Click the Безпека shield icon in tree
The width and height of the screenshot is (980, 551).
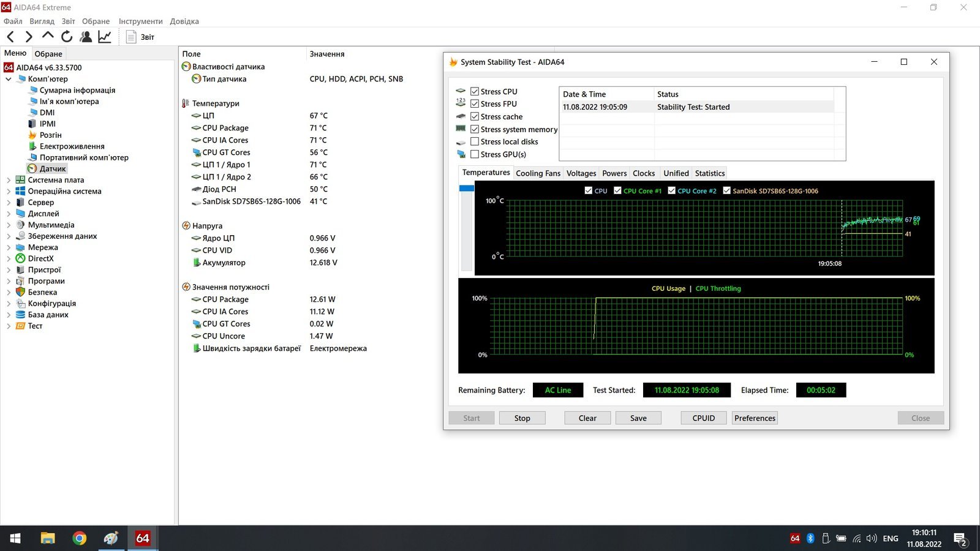point(20,292)
